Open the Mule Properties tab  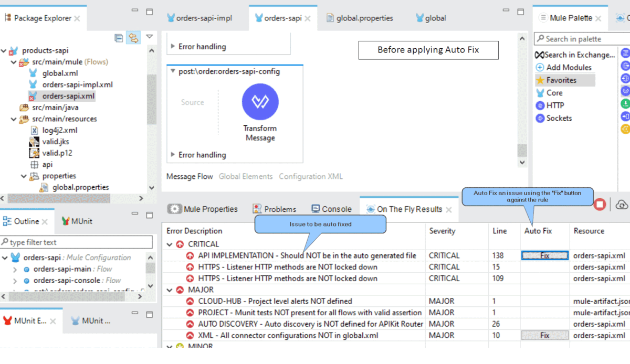203,209
